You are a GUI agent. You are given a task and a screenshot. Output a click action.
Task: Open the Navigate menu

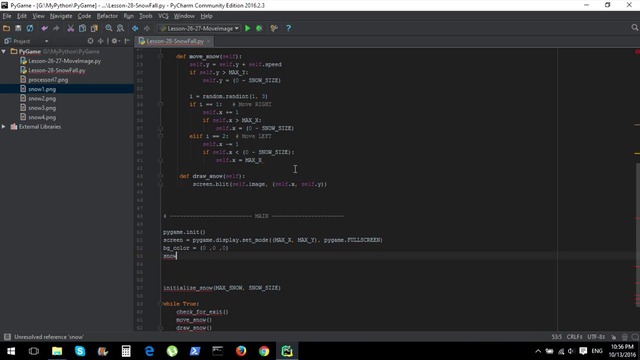[61, 16]
